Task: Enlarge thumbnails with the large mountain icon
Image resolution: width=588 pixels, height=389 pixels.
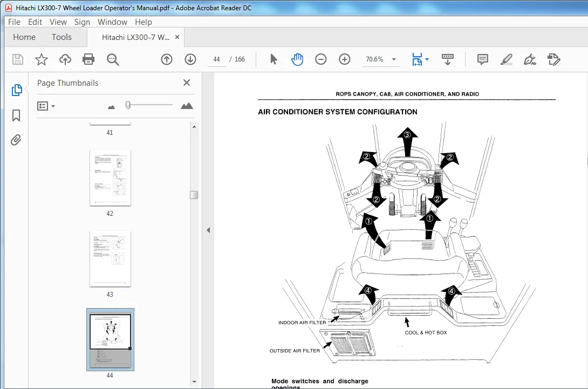Action: point(187,106)
